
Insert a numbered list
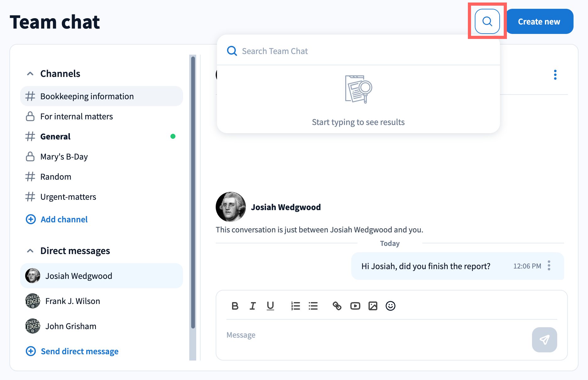295,306
